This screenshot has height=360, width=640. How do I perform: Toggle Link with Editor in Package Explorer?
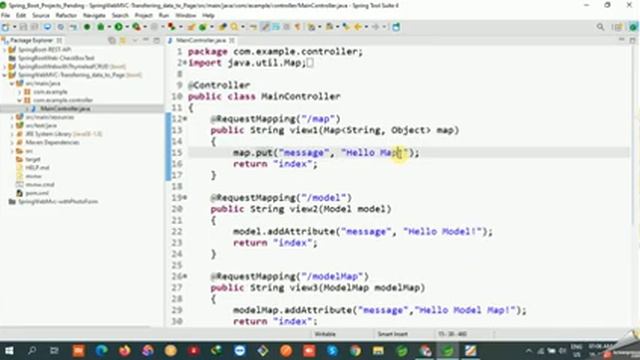pos(123,40)
